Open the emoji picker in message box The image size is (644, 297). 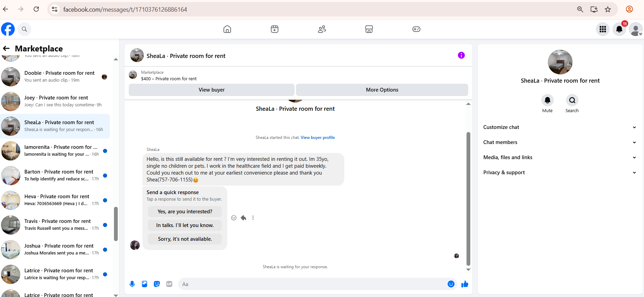coord(451,284)
